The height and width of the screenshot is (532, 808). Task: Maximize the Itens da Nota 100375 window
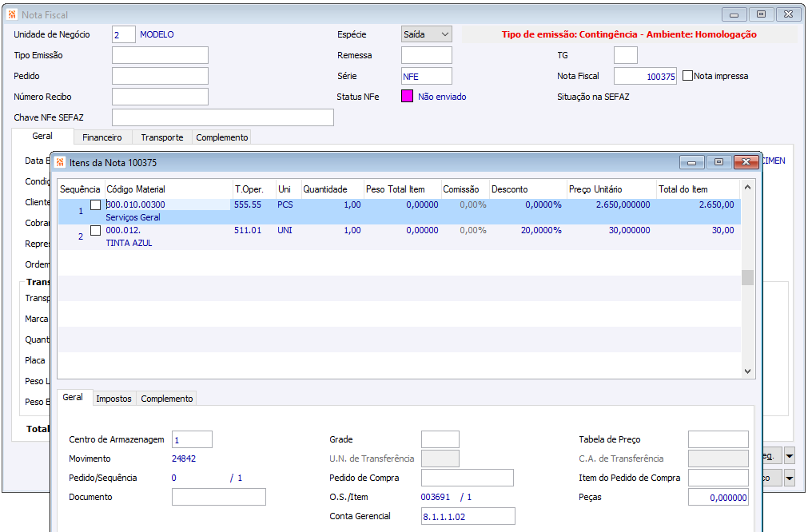pyautogui.click(x=718, y=162)
